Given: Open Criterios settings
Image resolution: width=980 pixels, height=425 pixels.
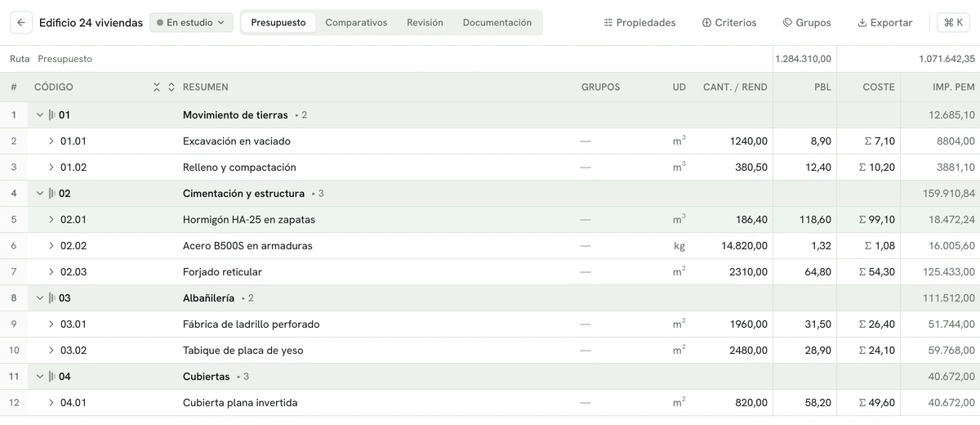Looking at the screenshot, I should pyautogui.click(x=729, y=23).
